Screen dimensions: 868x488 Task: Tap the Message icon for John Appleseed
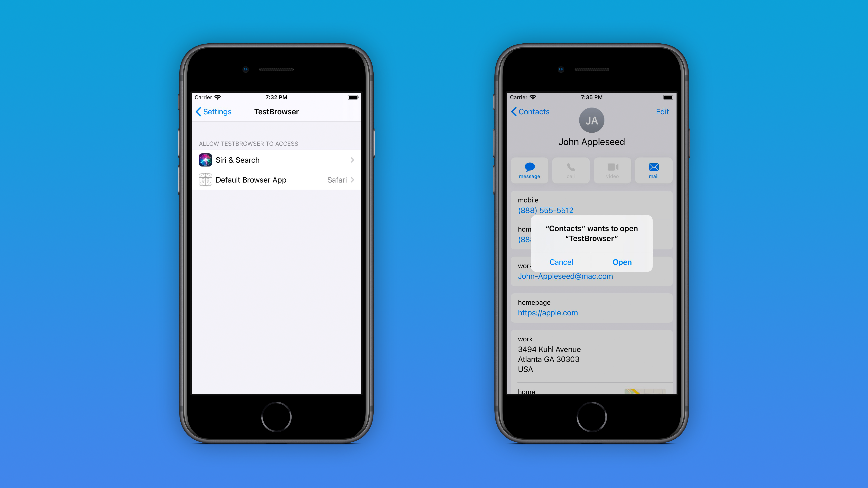(x=528, y=170)
